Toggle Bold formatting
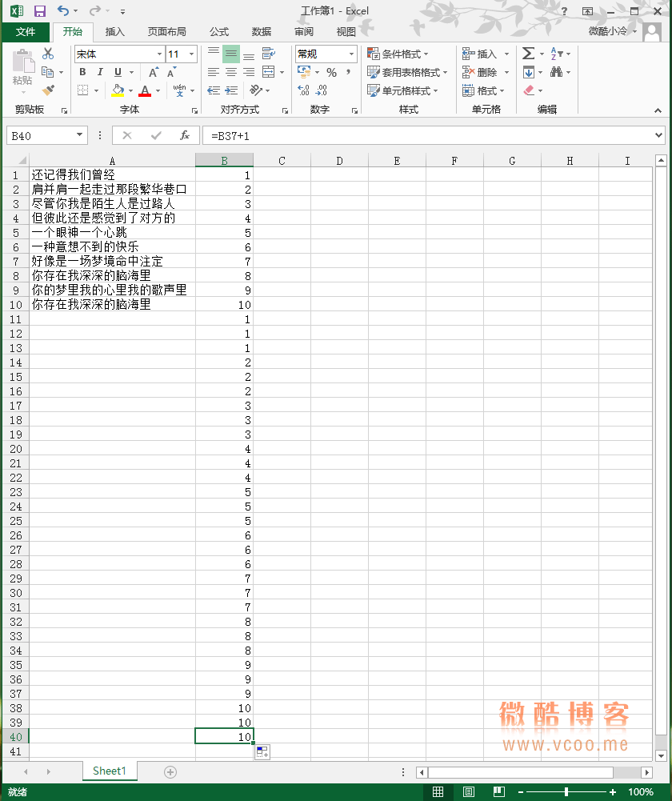 coord(82,72)
